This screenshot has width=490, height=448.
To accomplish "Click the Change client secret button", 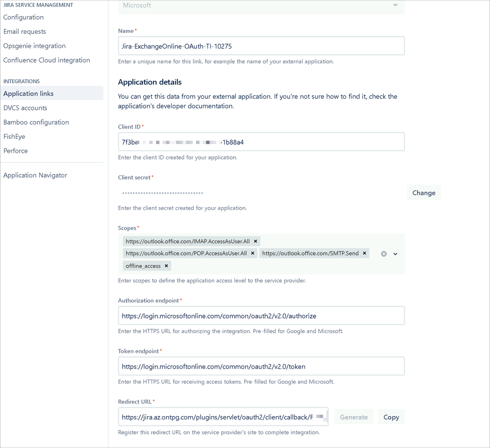I will click(x=424, y=192).
